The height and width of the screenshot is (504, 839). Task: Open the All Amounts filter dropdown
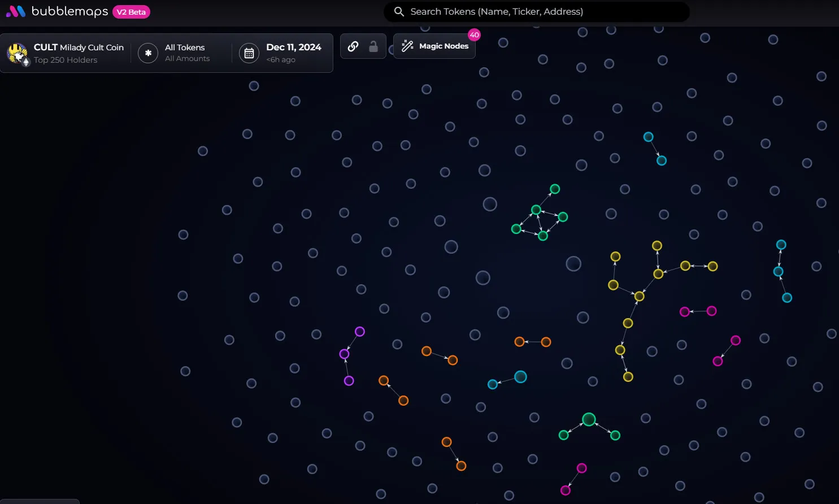coord(187,59)
